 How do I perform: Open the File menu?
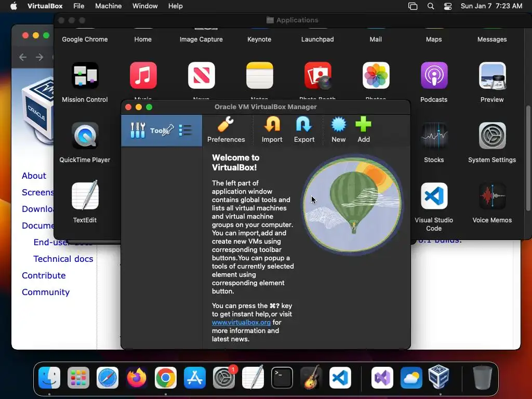pos(79,6)
